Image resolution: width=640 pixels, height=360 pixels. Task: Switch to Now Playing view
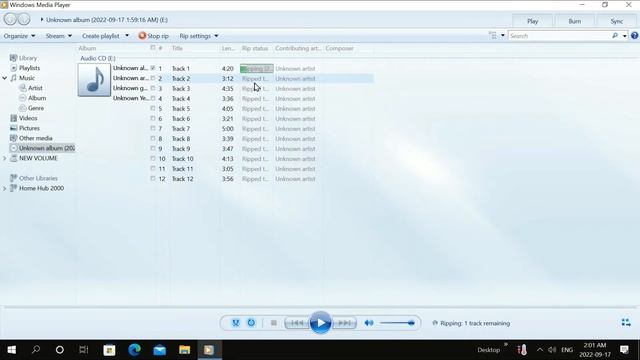tap(626, 323)
